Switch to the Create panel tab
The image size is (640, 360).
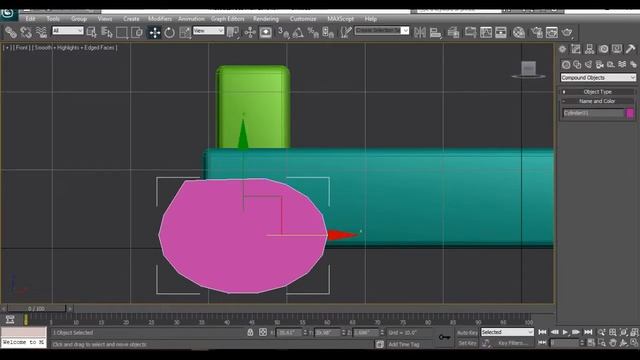[x=562, y=49]
